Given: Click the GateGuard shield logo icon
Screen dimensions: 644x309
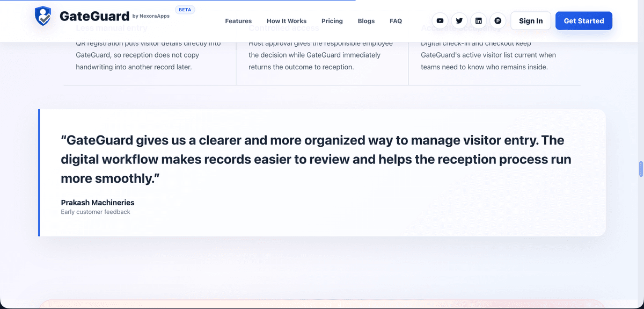Looking at the screenshot, I should 43,16.
